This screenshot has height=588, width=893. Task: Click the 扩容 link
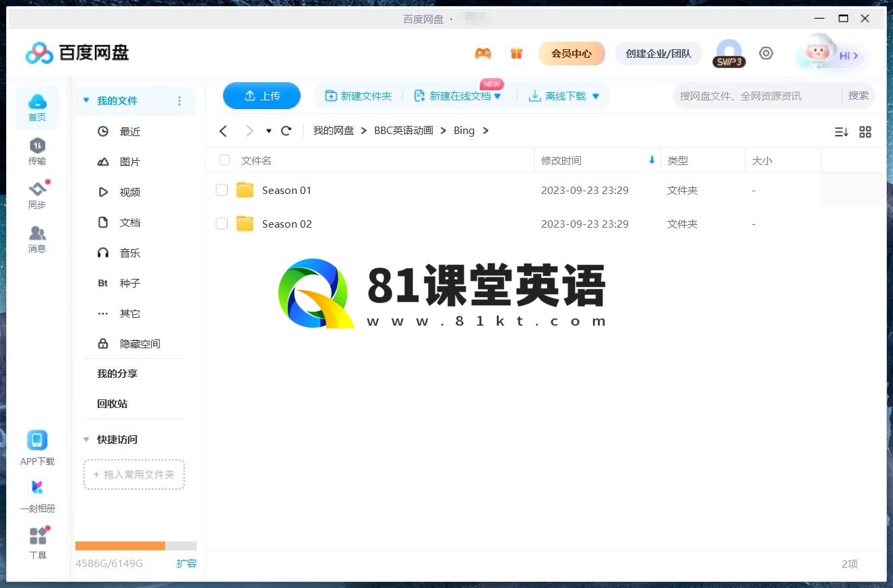(x=187, y=563)
